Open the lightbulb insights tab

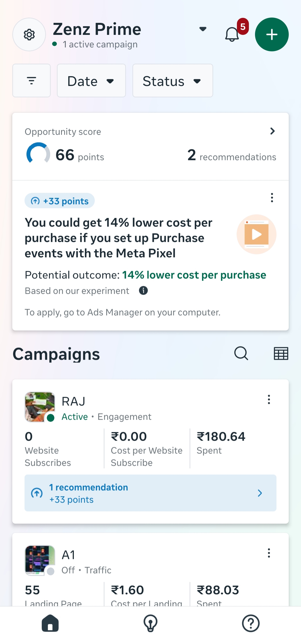151,623
